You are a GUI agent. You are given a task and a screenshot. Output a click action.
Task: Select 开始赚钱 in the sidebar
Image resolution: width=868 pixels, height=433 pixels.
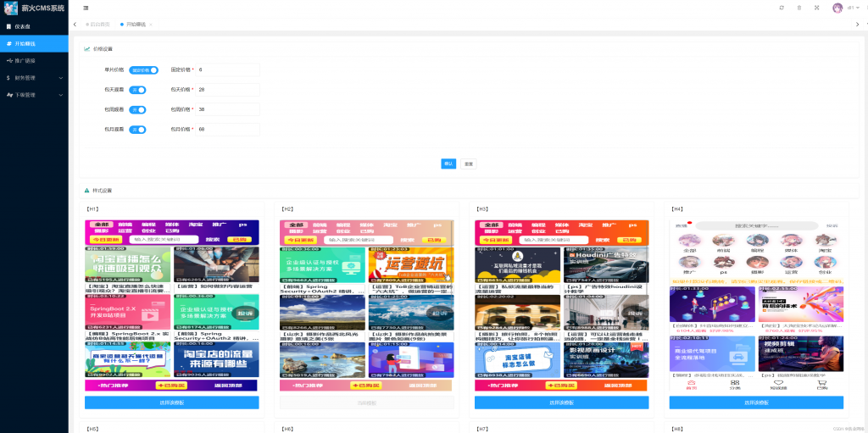34,43
